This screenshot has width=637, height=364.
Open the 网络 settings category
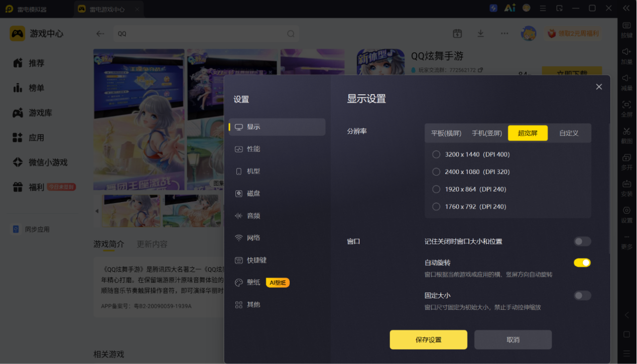277,238
